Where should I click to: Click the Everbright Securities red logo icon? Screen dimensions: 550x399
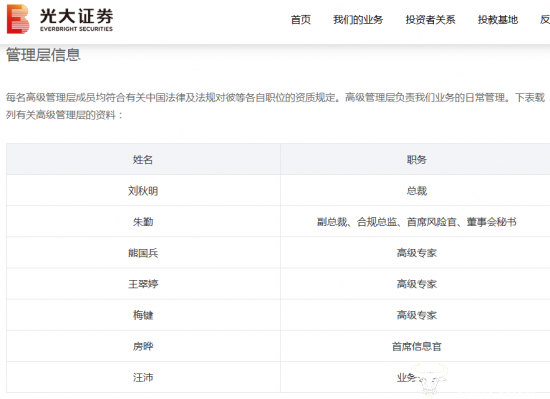coord(18,19)
